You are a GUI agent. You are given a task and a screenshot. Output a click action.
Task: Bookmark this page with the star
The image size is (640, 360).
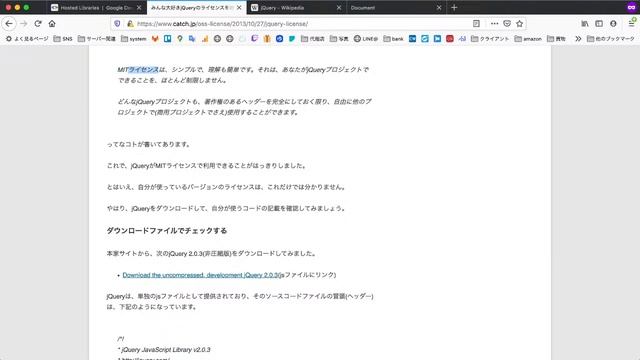(x=520, y=24)
